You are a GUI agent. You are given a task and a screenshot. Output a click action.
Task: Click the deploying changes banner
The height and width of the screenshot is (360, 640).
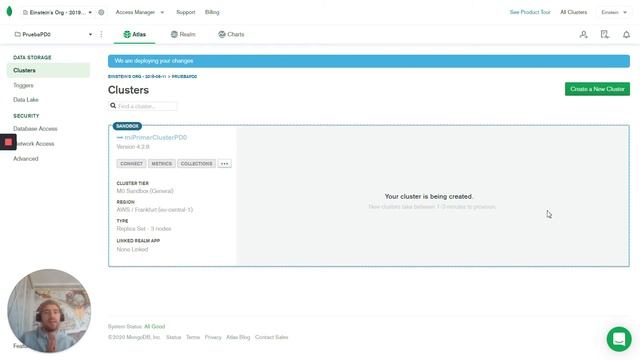click(x=369, y=61)
